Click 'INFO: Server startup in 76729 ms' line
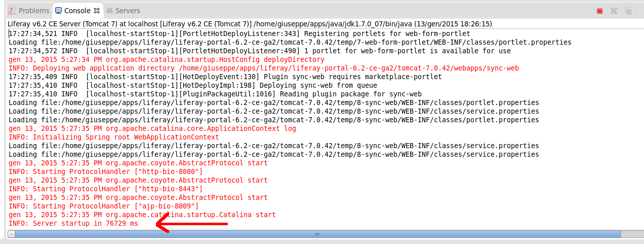This screenshot has height=244, width=644. point(73,223)
